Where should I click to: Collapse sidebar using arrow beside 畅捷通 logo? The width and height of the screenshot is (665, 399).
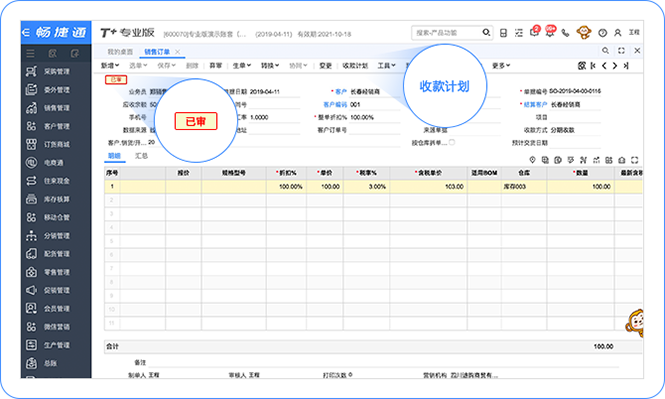(x=26, y=32)
